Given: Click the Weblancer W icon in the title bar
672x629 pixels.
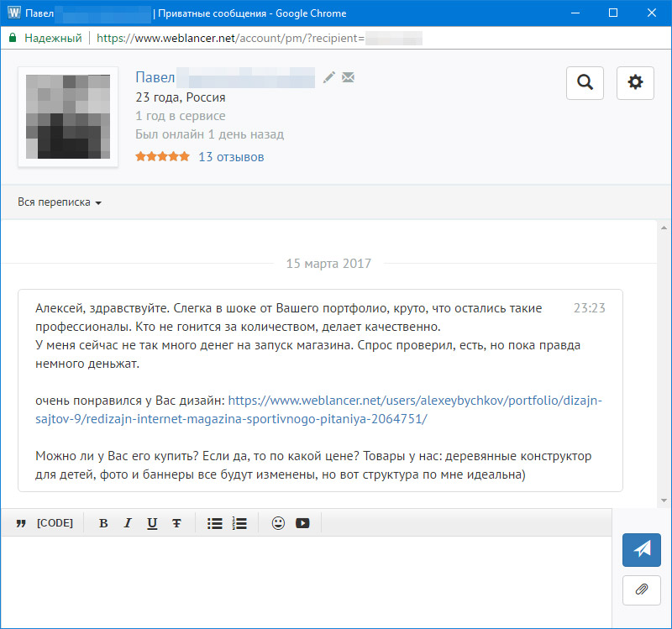Looking at the screenshot, I should tap(14, 13).
